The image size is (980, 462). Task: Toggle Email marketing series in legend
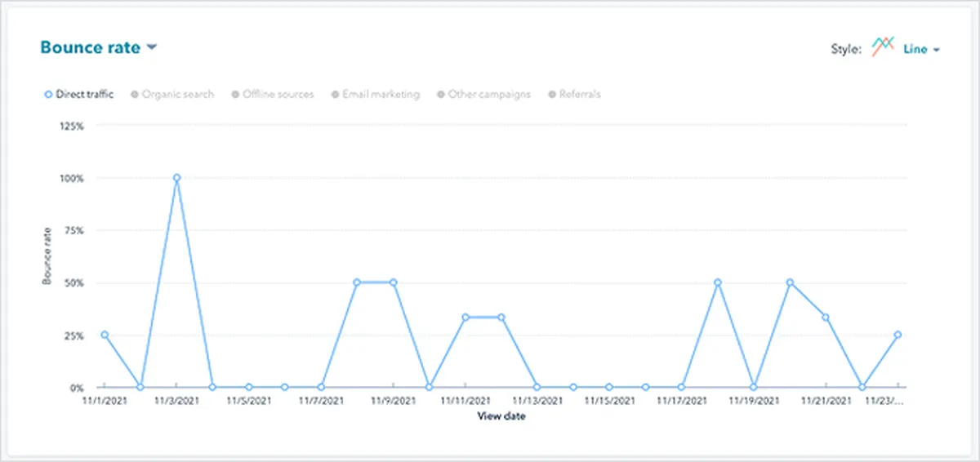(376, 94)
